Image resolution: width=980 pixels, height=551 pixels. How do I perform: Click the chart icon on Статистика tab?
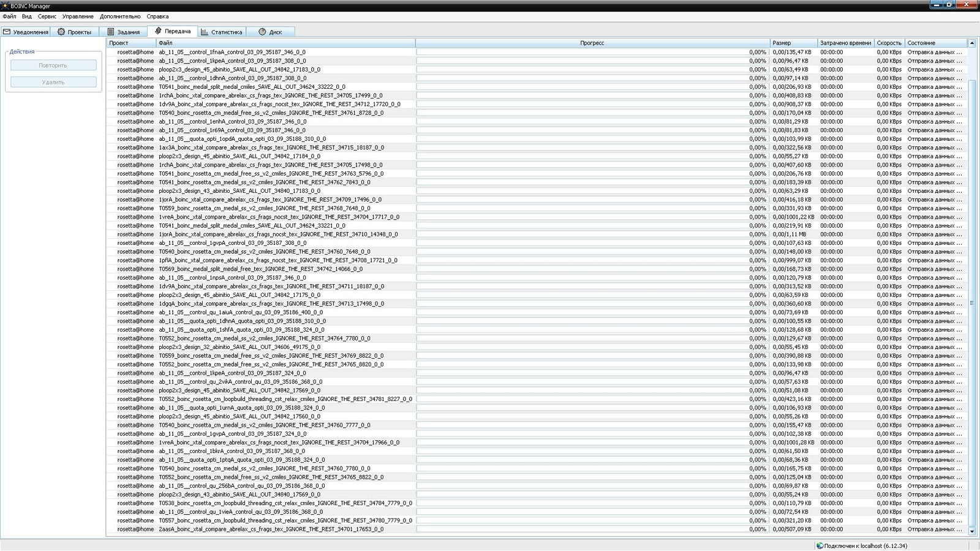[x=205, y=32]
